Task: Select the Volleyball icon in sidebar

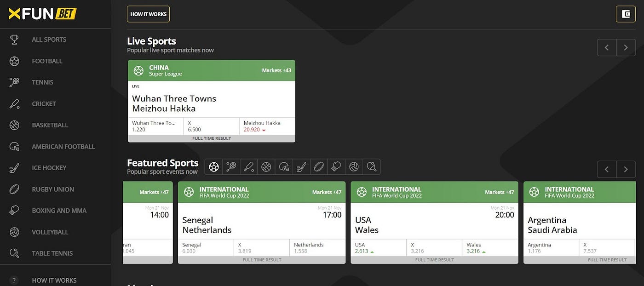Action: tap(14, 232)
